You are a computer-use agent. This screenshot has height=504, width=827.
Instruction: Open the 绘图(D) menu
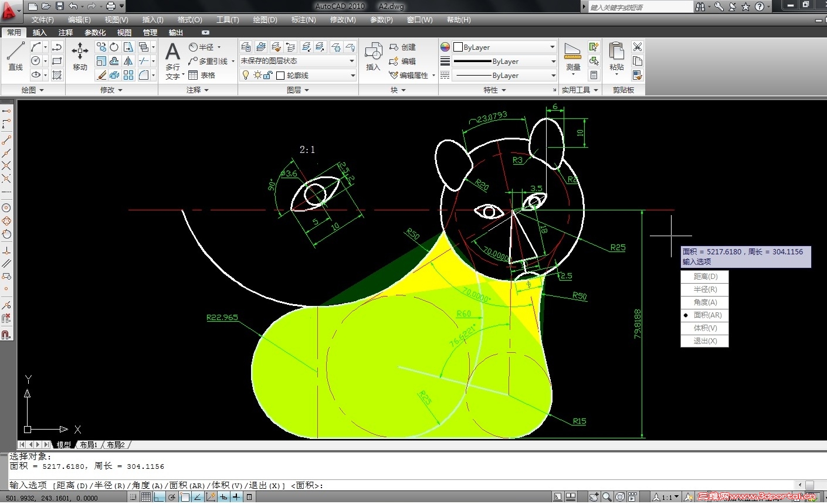point(265,20)
